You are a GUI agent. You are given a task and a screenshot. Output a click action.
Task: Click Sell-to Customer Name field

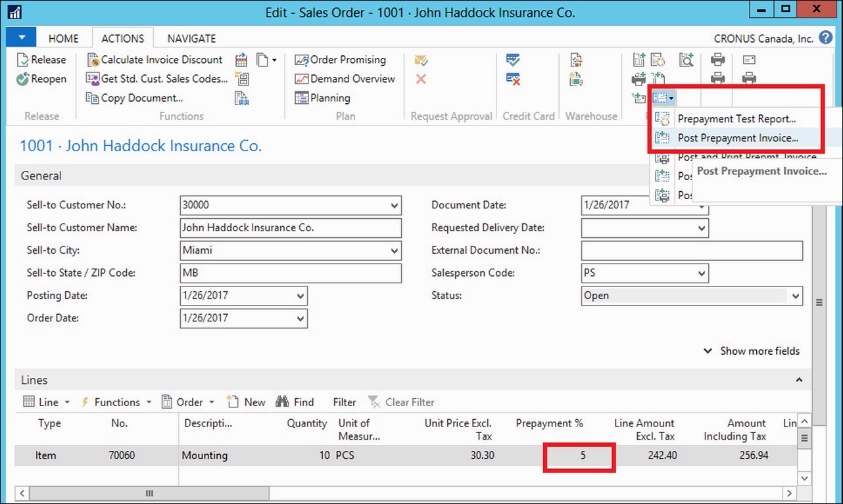tap(291, 228)
